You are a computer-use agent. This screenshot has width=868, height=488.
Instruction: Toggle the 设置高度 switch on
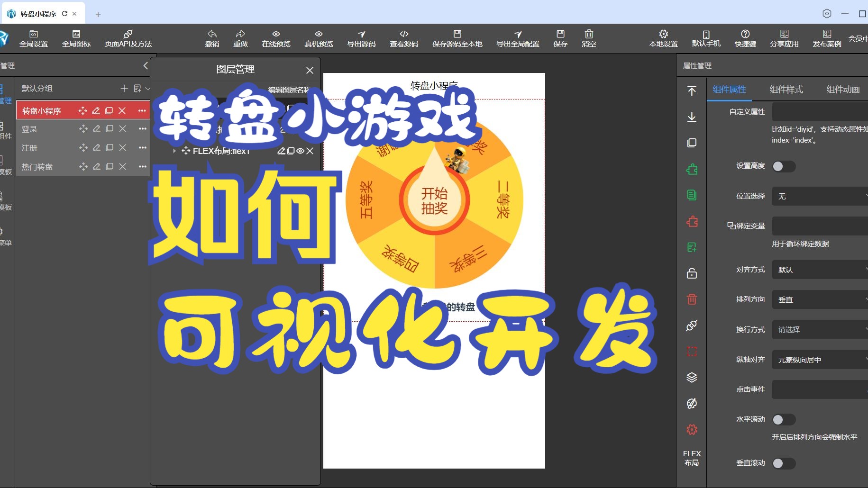pyautogui.click(x=785, y=166)
